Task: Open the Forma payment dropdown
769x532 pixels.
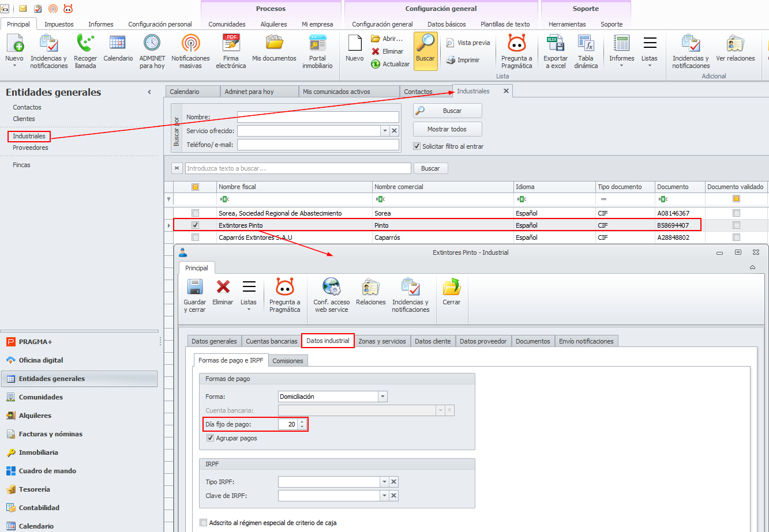Action: tap(382, 397)
